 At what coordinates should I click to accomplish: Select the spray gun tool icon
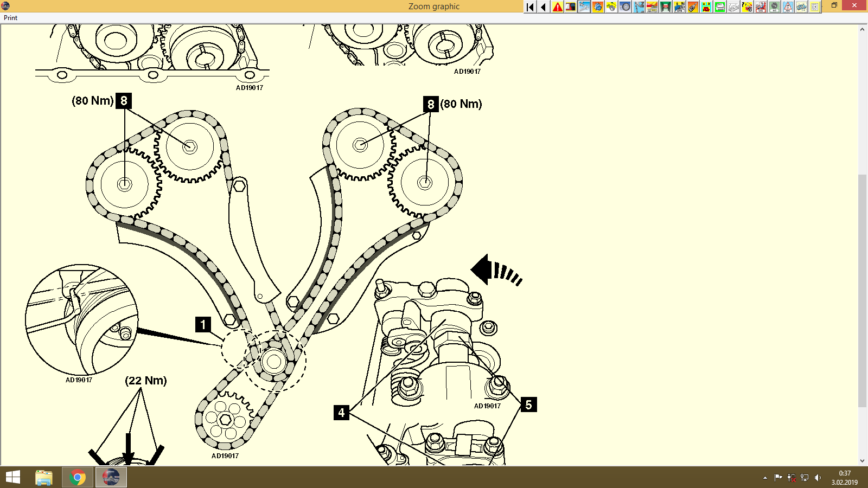tap(693, 7)
